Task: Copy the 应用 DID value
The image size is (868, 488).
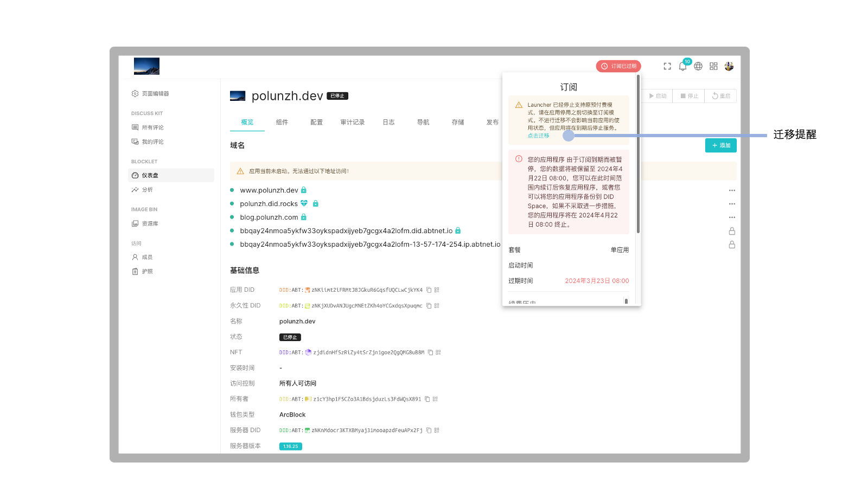Action: click(429, 290)
